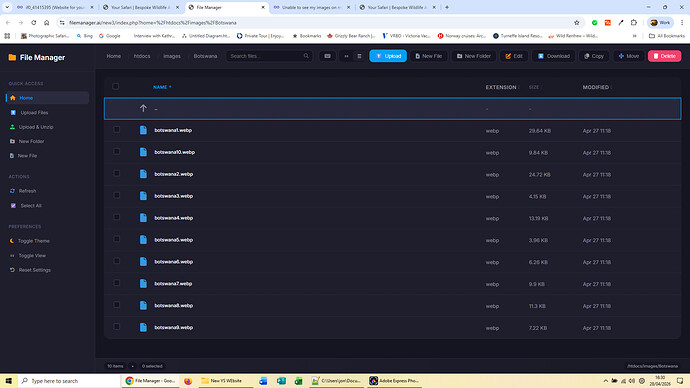This screenshot has height=388, width=690.
Task: Select the botswana2.webp file name
Action: point(173,174)
